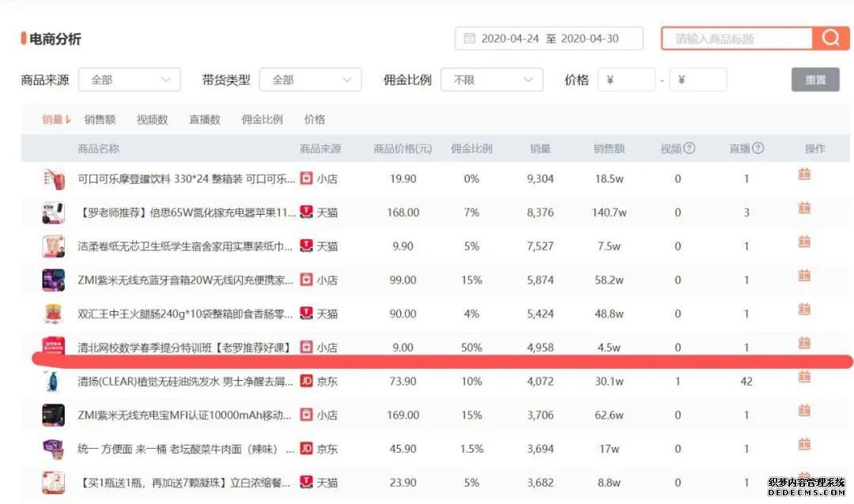854x504 pixels.
Task: Open the action icon for 统一方便面 row
Action: click(x=804, y=444)
